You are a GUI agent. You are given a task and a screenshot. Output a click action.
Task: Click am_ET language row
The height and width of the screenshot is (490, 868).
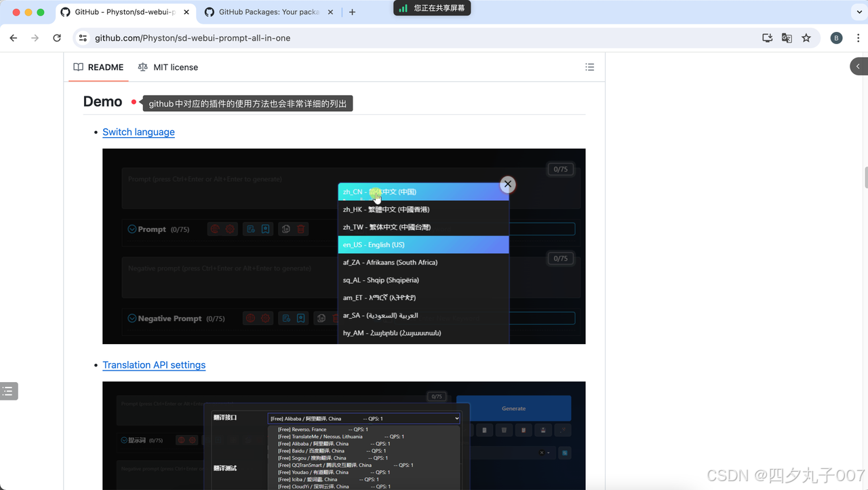(x=423, y=297)
